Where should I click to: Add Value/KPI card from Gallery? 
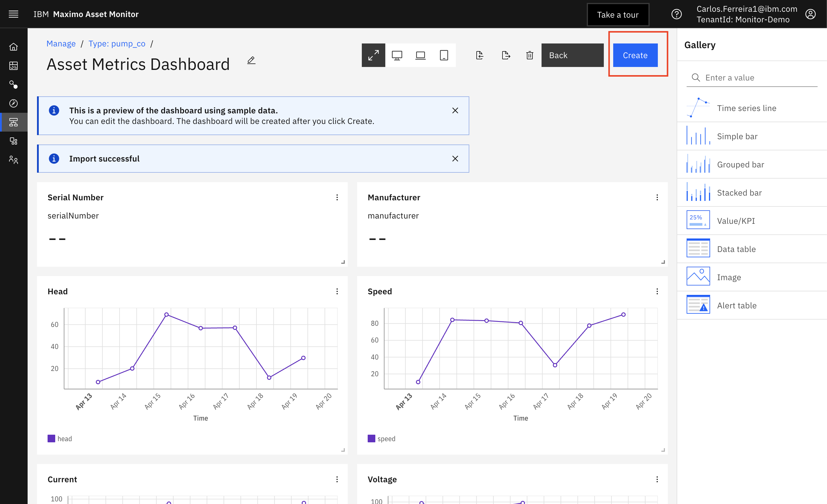(752, 221)
